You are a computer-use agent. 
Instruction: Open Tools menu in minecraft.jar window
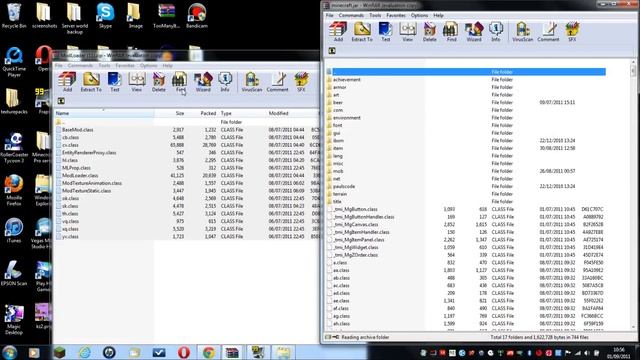click(375, 16)
